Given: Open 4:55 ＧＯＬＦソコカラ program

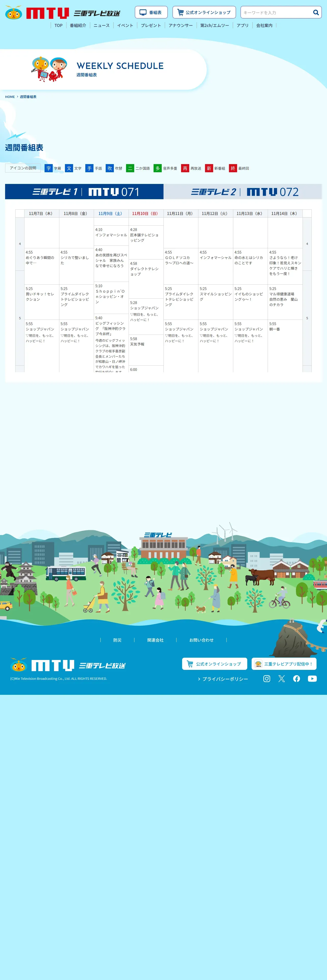Looking at the screenshot, I should 181,266.
